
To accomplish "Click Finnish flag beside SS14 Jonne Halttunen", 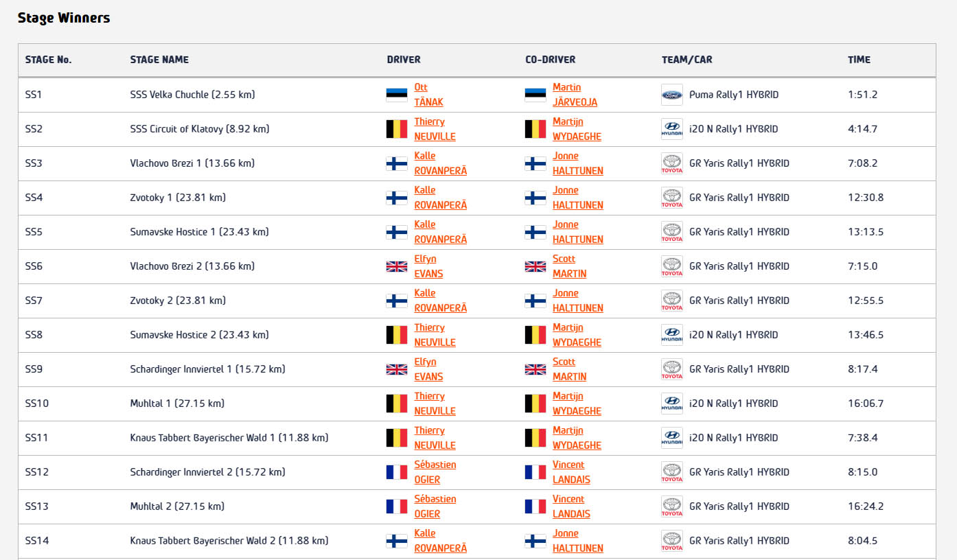I will tap(535, 541).
